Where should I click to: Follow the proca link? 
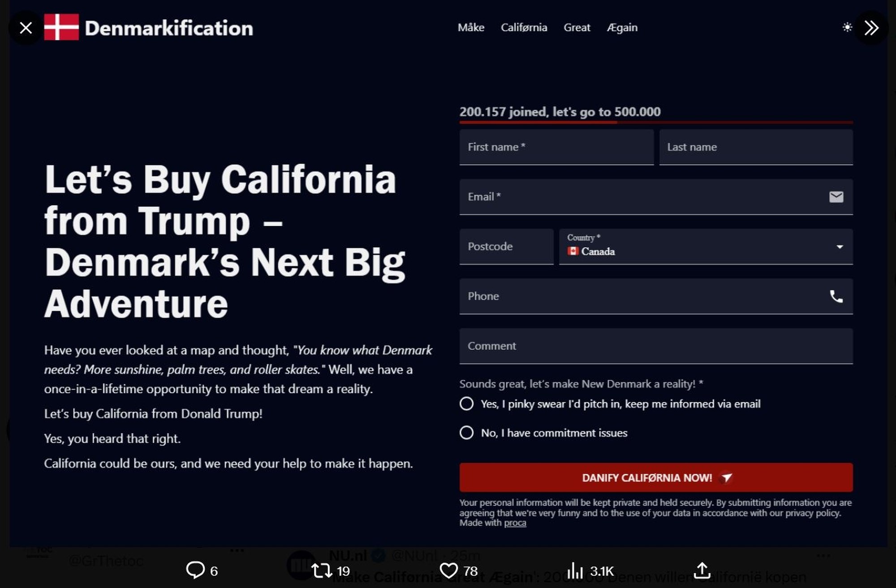pyautogui.click(x=515, y=523)
